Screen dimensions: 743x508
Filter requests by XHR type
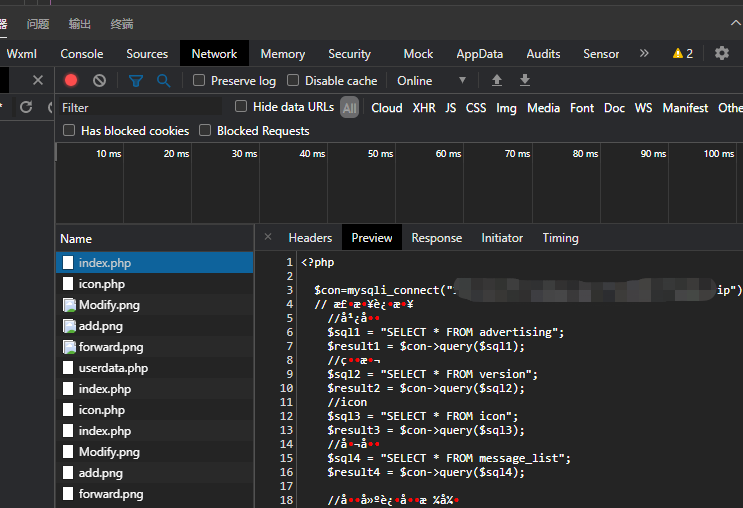[x=424, y=108]
